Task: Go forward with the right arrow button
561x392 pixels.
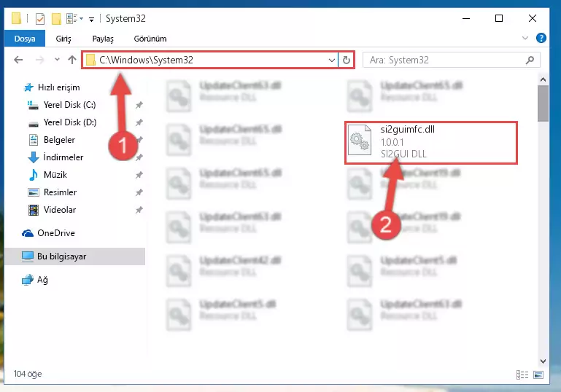Action: point(39,60)
